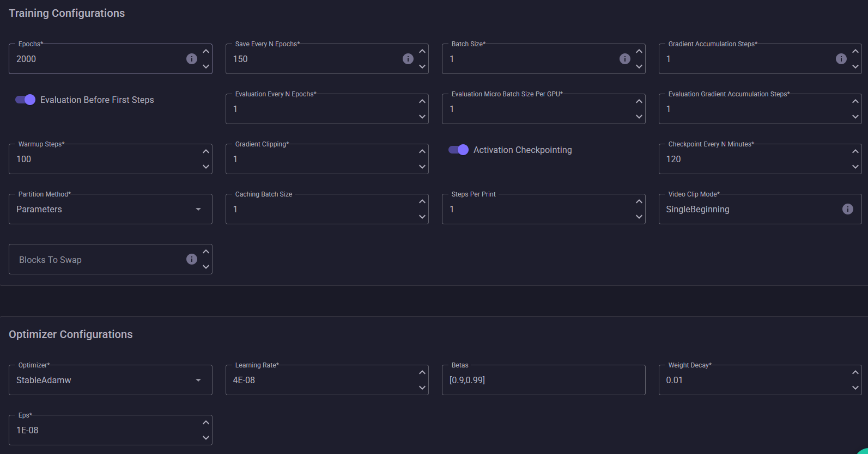Click the Weight Decay input field
Screen dimensions: 868x454
point(752,381)
